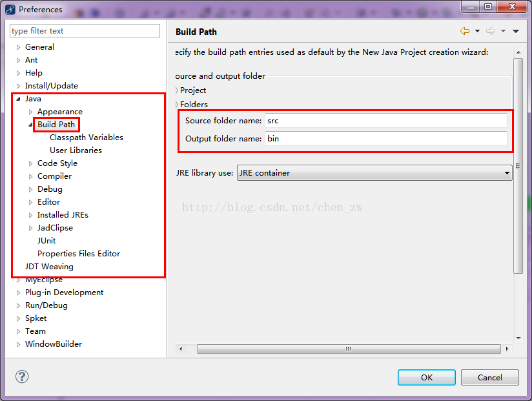The width and height of the screenshot is (532, 401).
Task: Click the Source folder name field
Action: [x=386, y=121]
